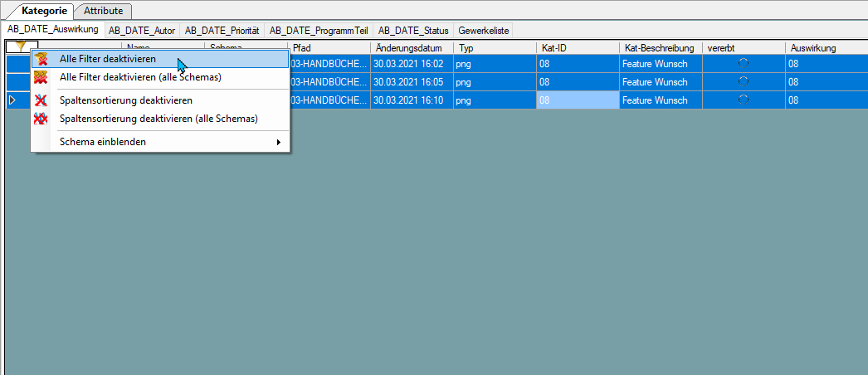868x375 pixels.
Task: Select the highlighted Kat-ID cell 08
Action: (578, 100)
